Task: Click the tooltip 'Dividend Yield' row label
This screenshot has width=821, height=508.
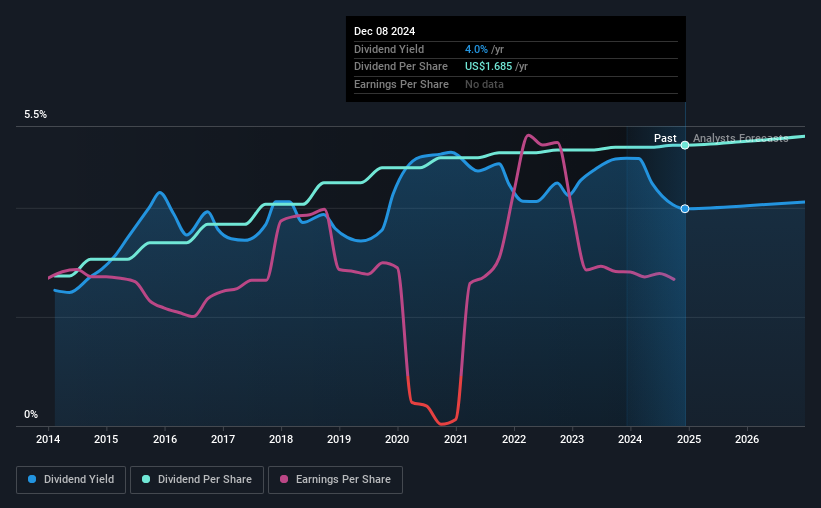Action: 389,49
